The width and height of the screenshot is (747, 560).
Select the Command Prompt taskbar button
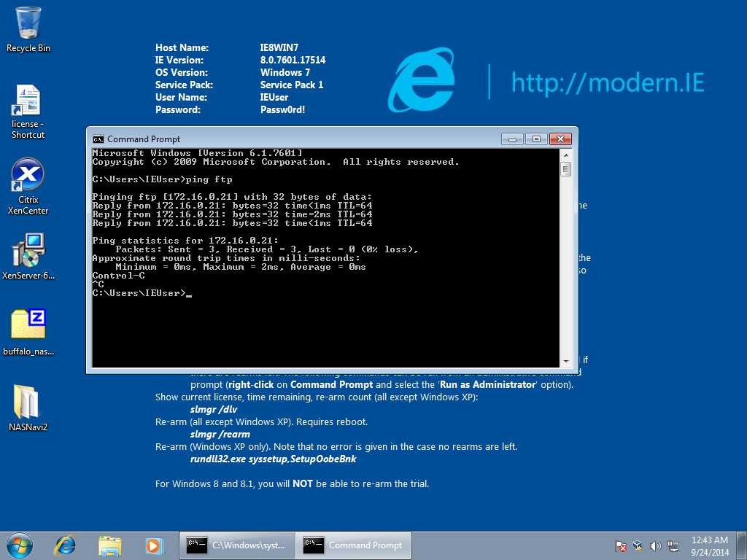pos(353,545)
